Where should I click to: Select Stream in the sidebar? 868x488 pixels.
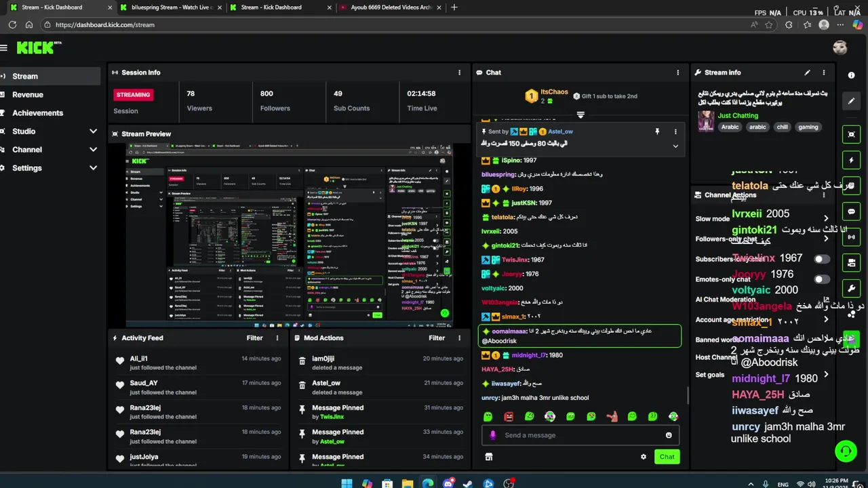[50, 77]
